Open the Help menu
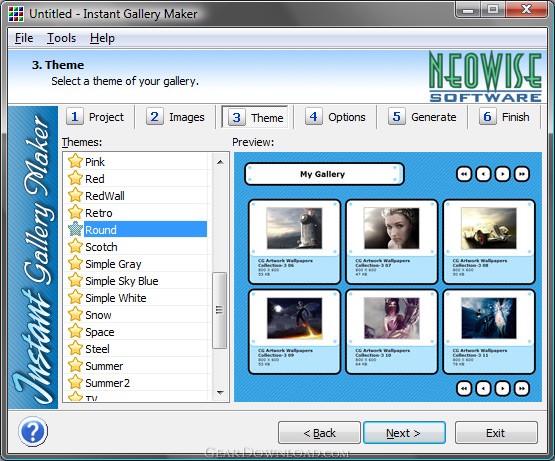This screenshot has height=461, width=555. pyautogui.click(x=102, y=38)
